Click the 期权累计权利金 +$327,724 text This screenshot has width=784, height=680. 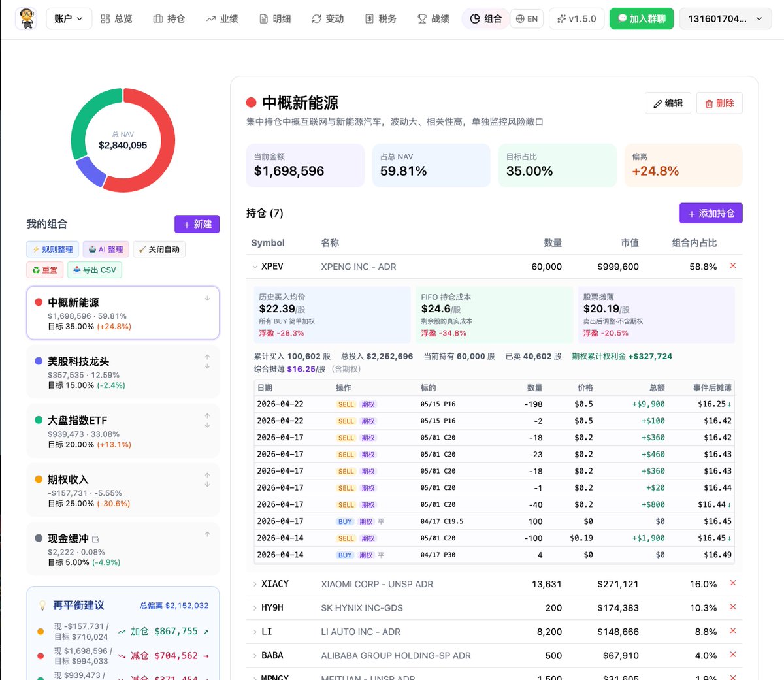click(622, 357)
